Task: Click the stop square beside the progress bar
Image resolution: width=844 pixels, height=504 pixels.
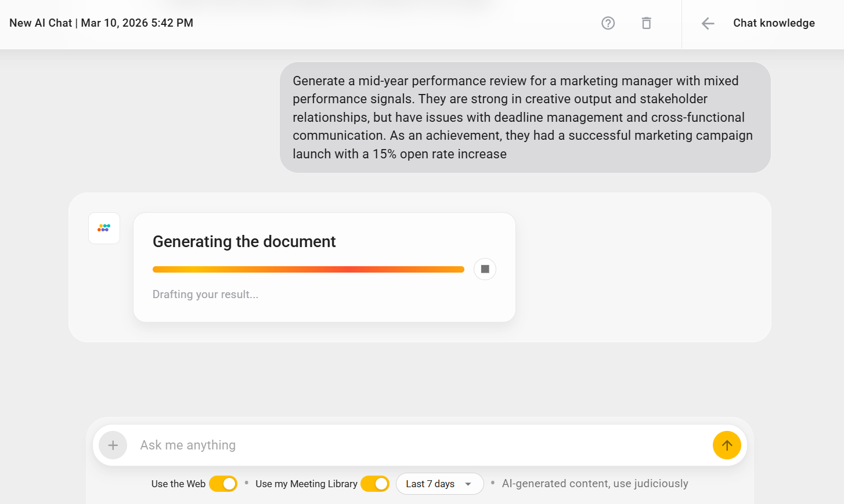Action: coord(485,269)
